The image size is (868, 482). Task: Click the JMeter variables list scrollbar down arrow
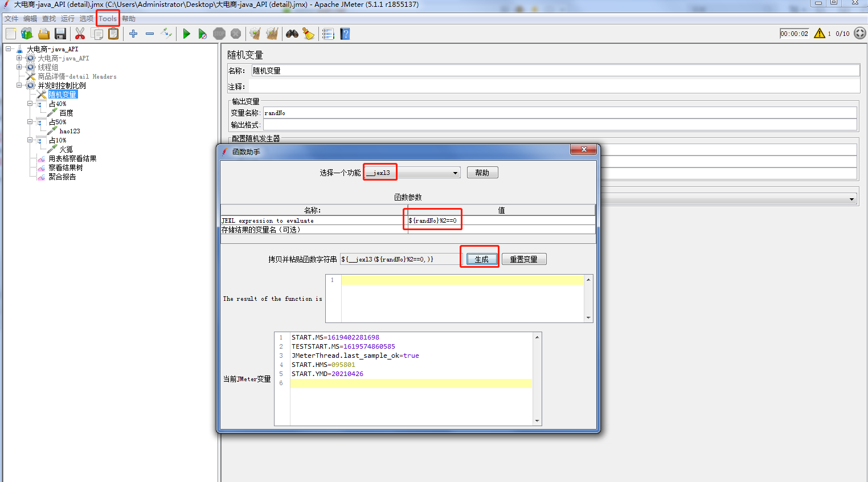coord(537,421)
